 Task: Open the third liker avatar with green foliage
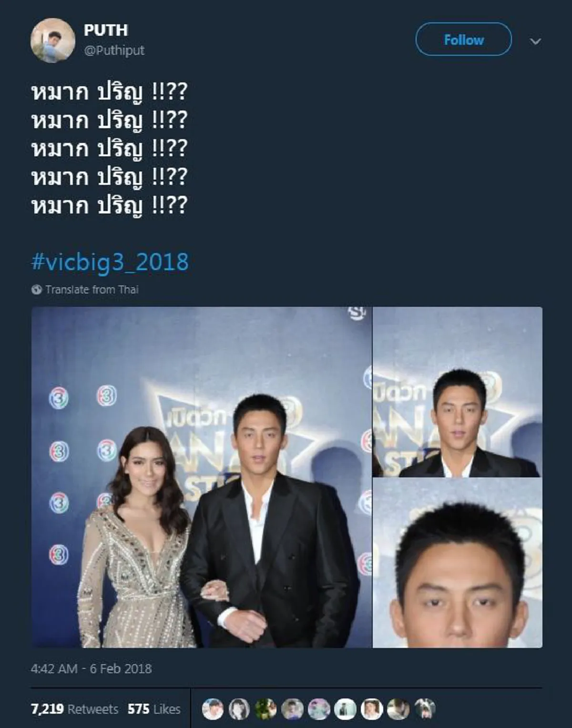(266, 709)
